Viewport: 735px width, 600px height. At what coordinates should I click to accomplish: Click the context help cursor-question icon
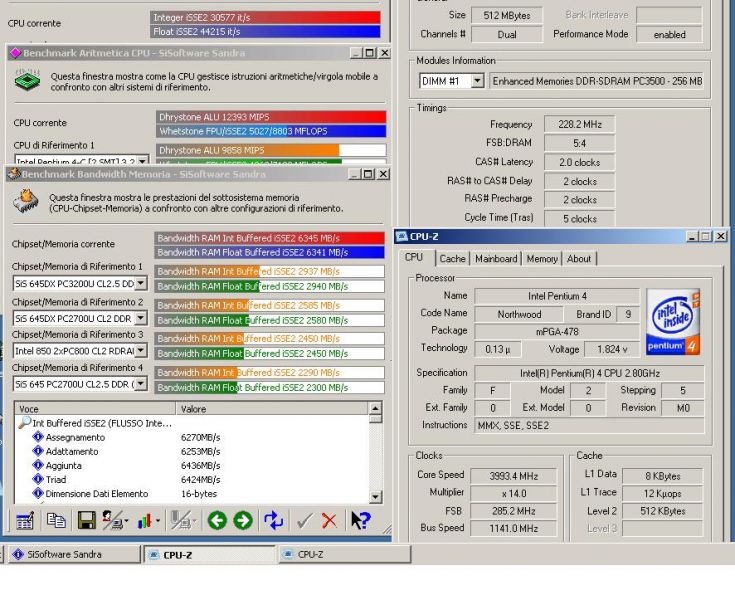pos(360,521)
